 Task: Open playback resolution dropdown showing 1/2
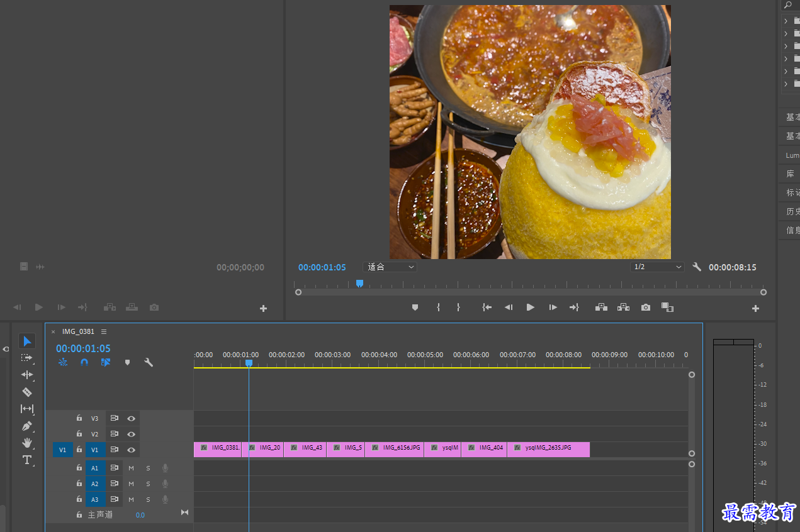[657, 267]
